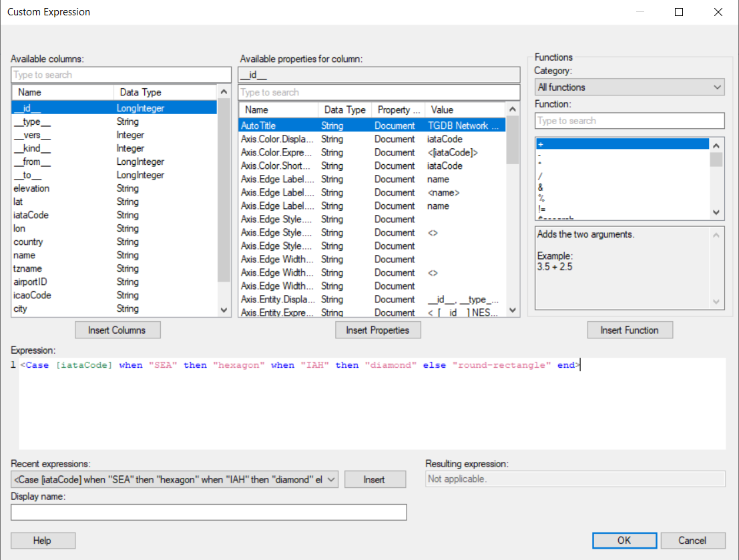Open the Category dropdown showing All functions
Viewport: 739px width, 560px height.
click(x=630, y=87)
